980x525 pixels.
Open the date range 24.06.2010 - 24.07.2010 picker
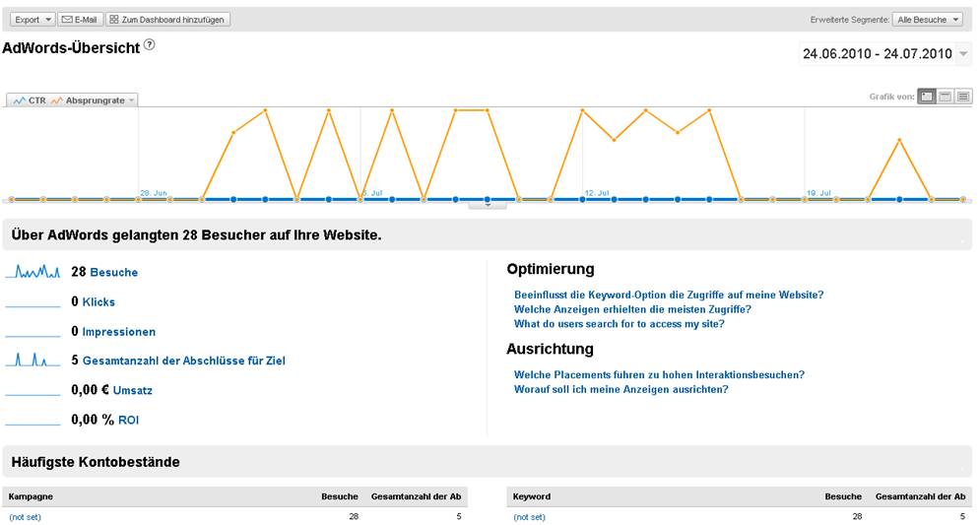[885, 54]
